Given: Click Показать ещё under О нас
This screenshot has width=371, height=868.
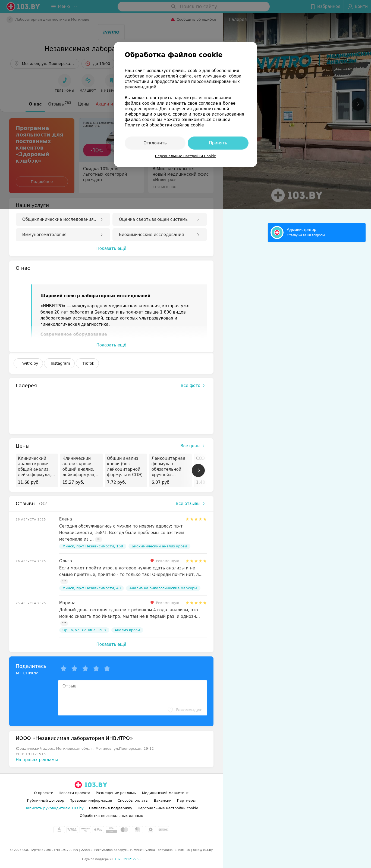Looking at the screenshot, I should pos(111,345).
